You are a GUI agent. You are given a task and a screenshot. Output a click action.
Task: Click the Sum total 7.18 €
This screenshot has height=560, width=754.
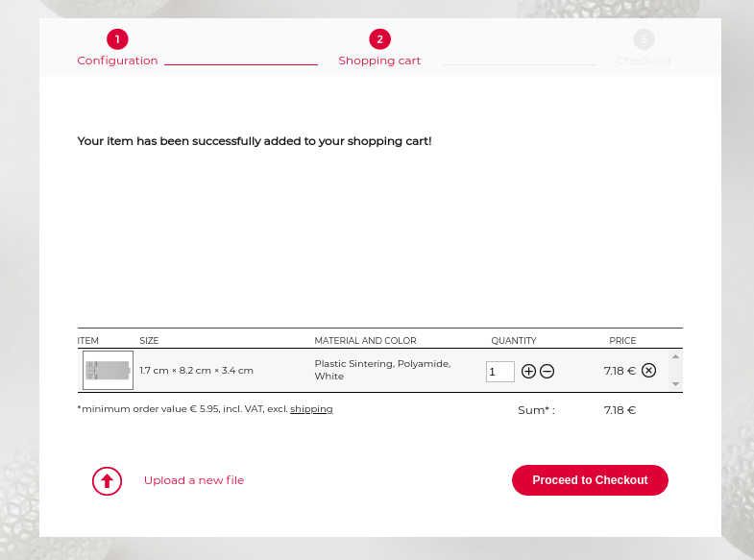pyautogui.click(x=620, y=410)
